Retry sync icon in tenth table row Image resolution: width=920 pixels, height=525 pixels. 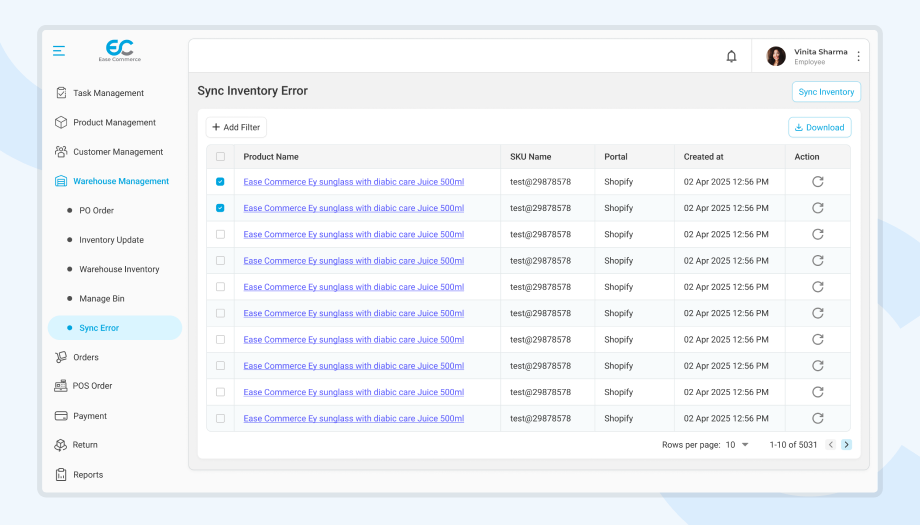[818, 418]
